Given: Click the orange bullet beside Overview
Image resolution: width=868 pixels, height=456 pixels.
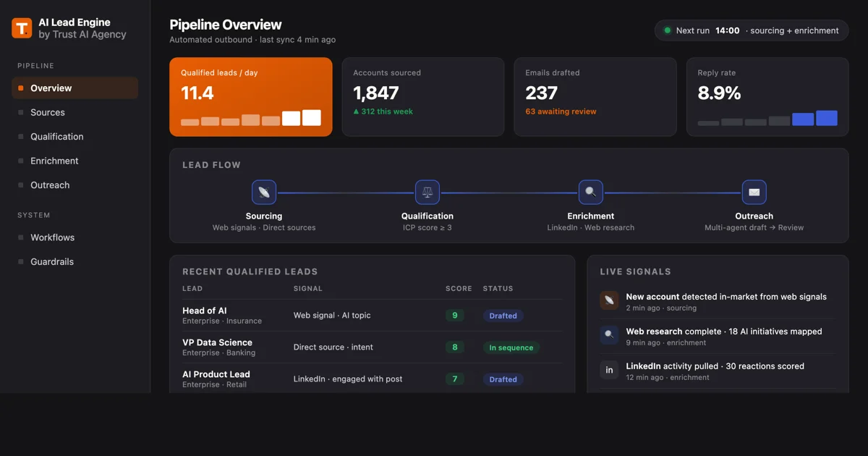Looking at the screenshot, I should tap(21, 88).
